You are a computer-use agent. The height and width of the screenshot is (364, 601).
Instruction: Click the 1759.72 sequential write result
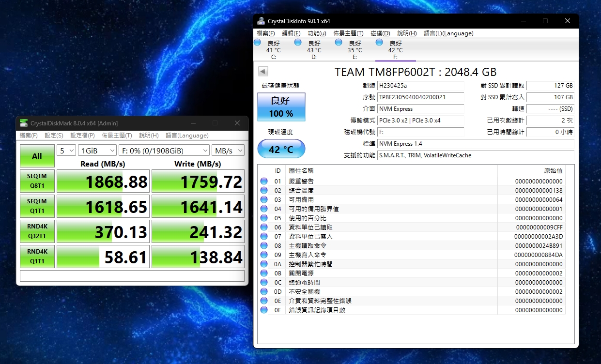click(x=198, y=182)
